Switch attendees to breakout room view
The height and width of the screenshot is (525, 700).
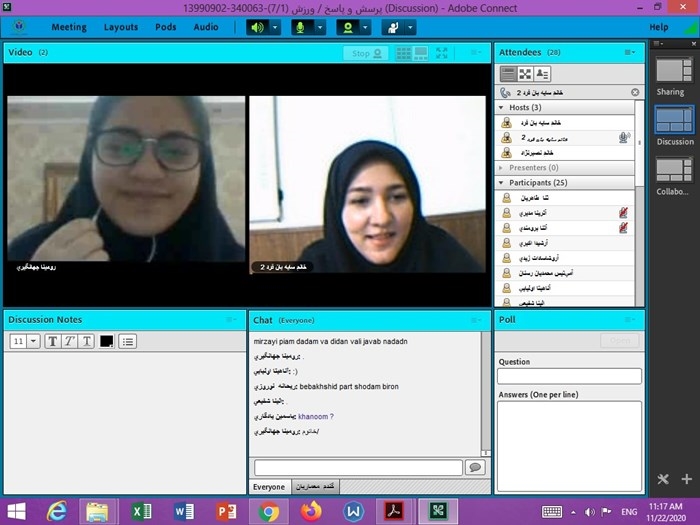coord(525,73)
